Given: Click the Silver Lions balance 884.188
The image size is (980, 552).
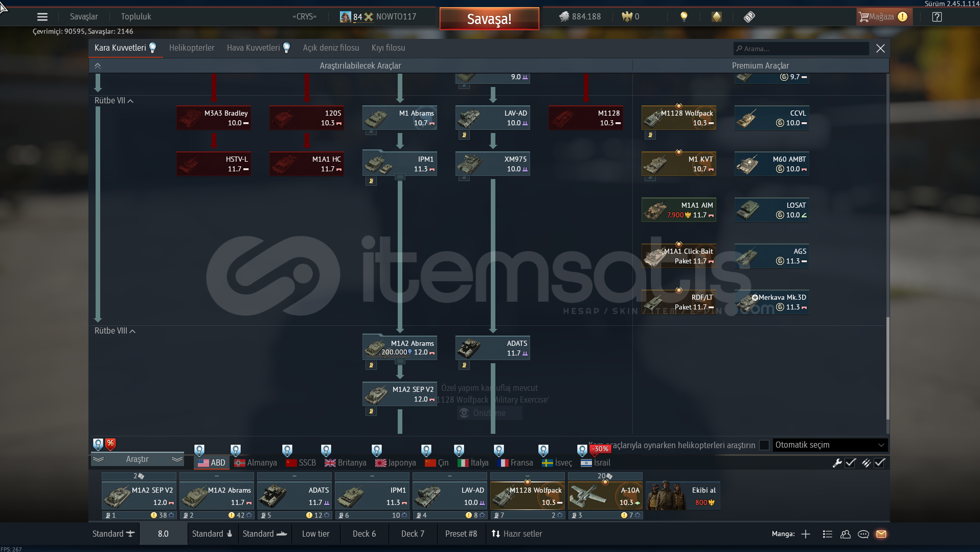Looking at the screenshot, I should (x=580, y=16).
